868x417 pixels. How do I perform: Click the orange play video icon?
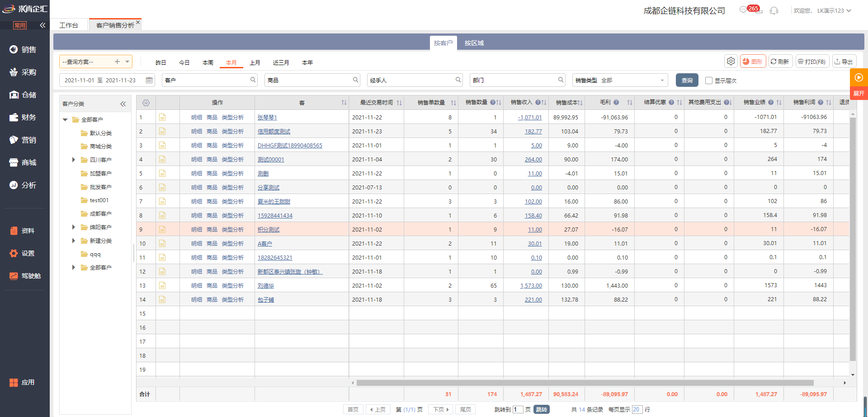tap(859, 77)
